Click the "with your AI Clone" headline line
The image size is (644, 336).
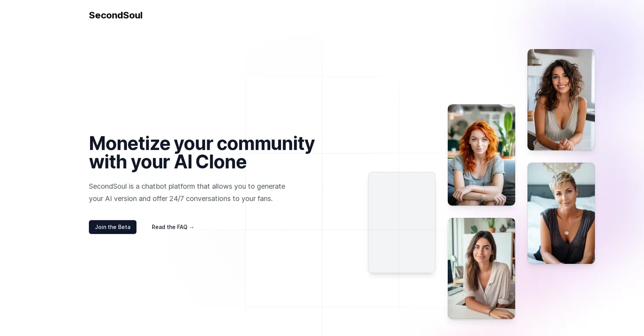point(167,162)
